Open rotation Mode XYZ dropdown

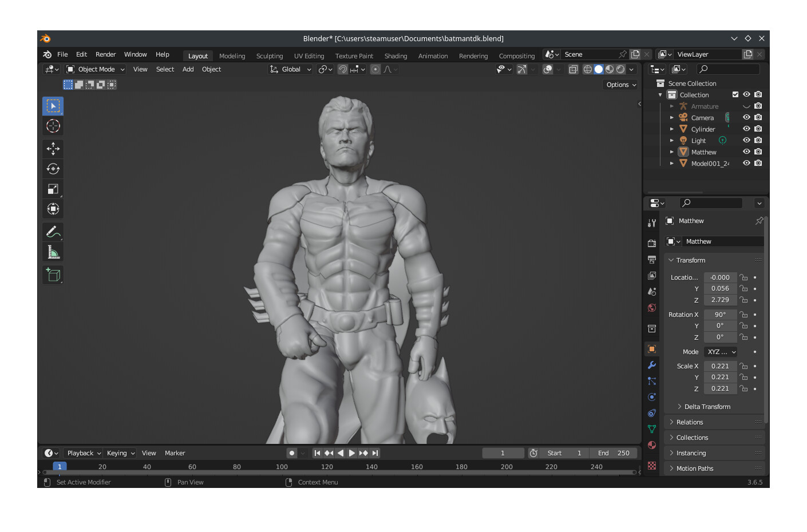[721, 352]
